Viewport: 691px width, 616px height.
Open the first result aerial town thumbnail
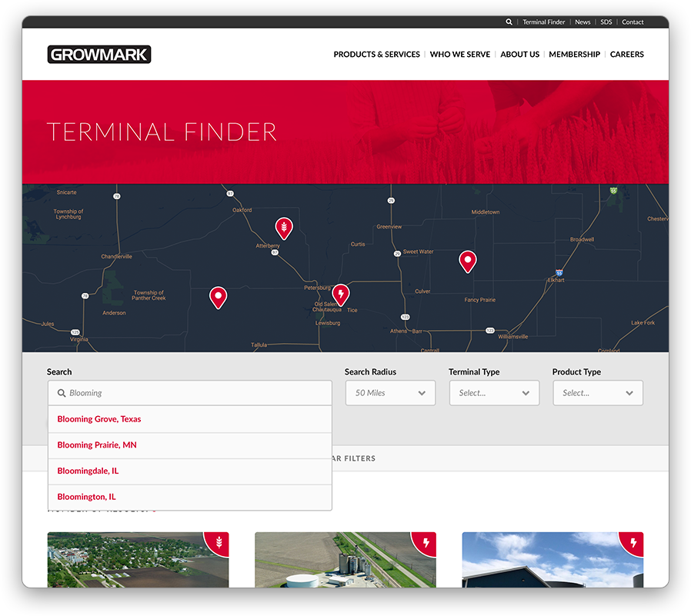click(x=138, y=560)
